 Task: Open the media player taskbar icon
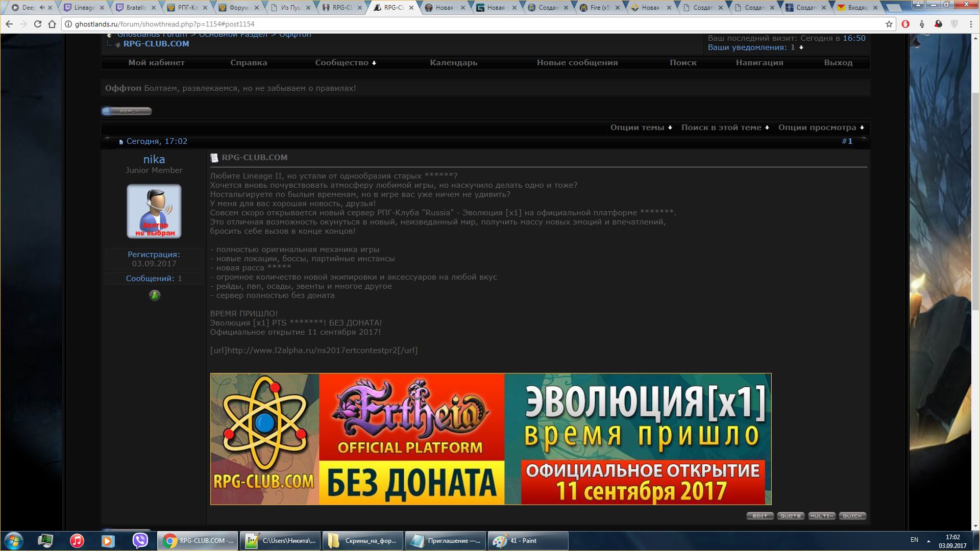[x=108, y=540]
